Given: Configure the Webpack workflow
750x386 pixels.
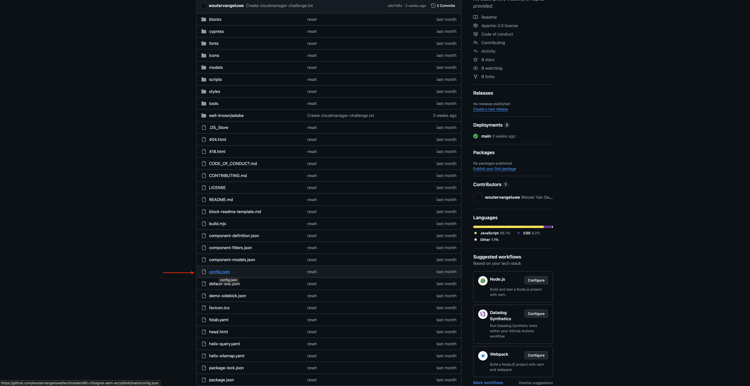Looking at the screenshot, I should 536,355.
